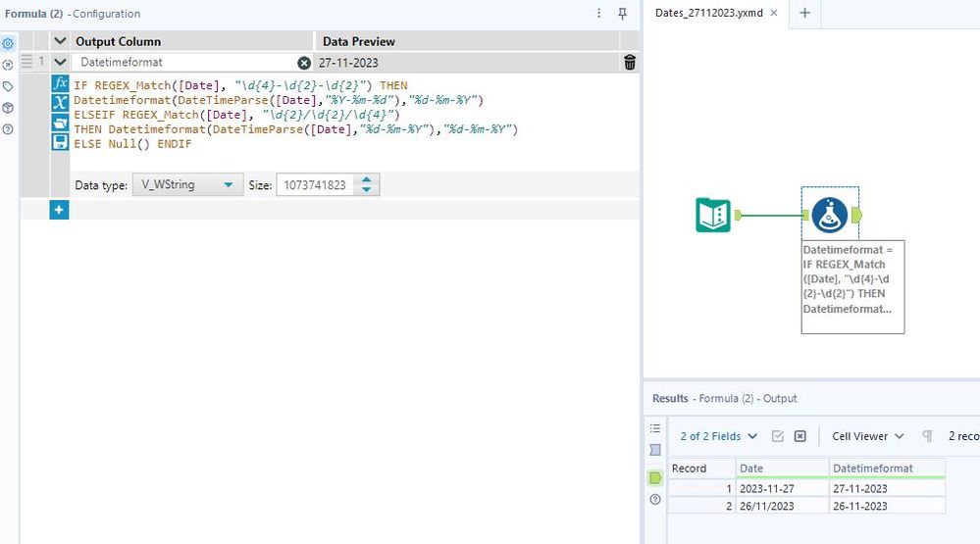
Task: Open the 2 of 2 Fields dropdown
Action: [x=719, y=436]
